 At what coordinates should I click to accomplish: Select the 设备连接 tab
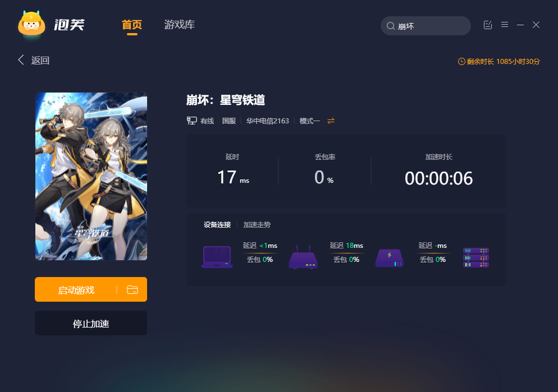pos(217,225)
